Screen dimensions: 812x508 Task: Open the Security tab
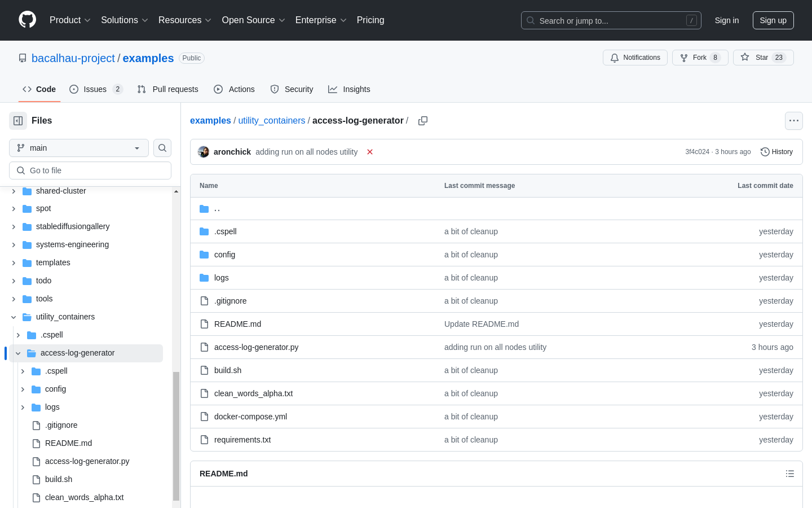[x=292, y=89]
